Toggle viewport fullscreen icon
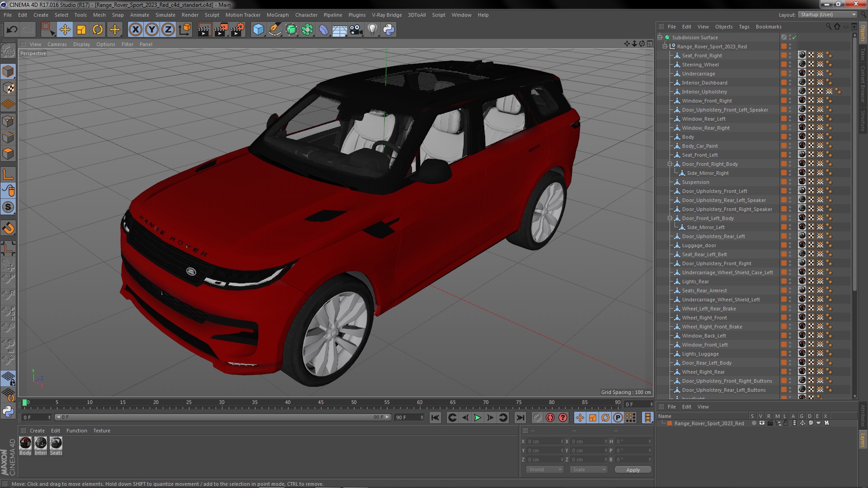 point(650,44)
